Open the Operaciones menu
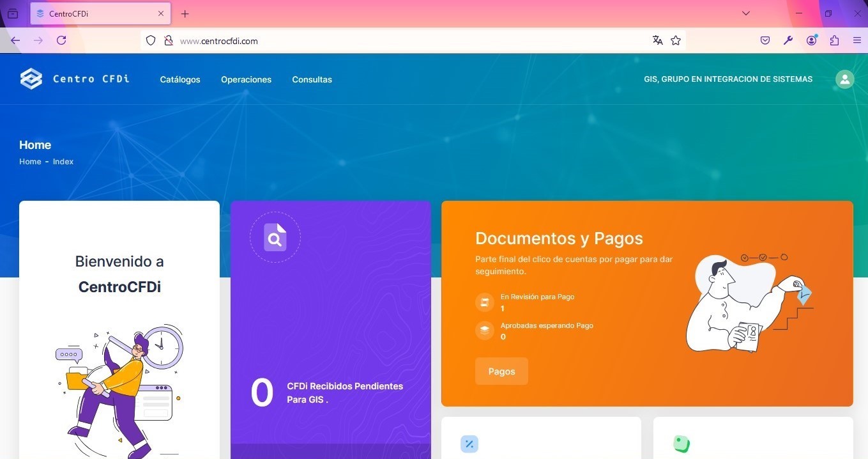The width and height of the screenshot is (868, 459). pyautogui.click(x=246, y=79)
